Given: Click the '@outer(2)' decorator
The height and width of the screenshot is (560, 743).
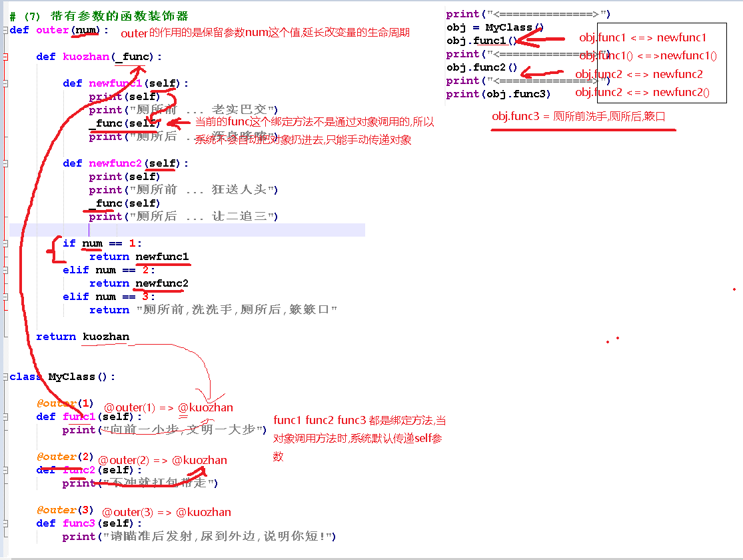Looking at the screenshot, I should pyautogui.click(x=65, y=457).
